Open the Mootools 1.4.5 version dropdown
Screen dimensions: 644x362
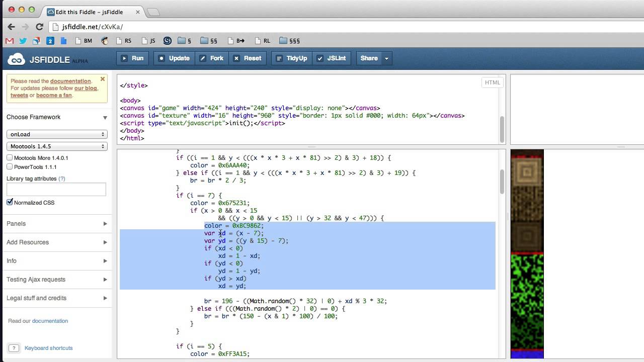click(x=57, y=146)
